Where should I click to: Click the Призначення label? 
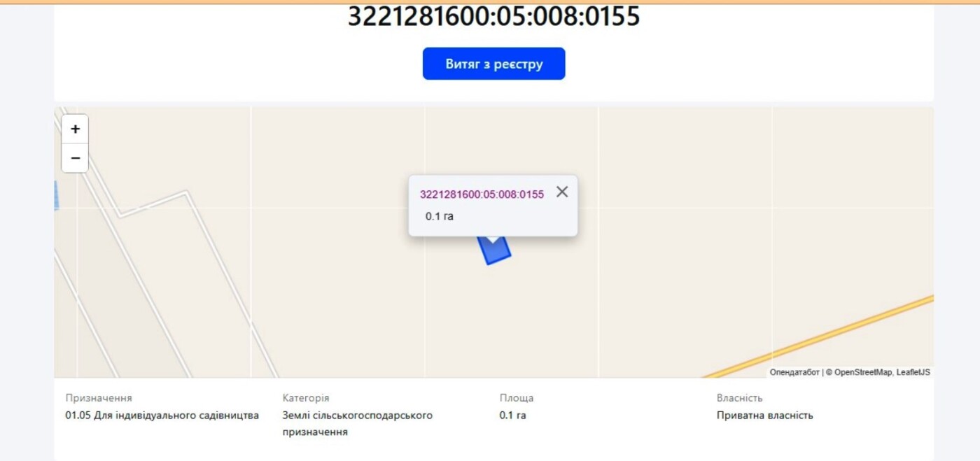[x=99, y=397]
